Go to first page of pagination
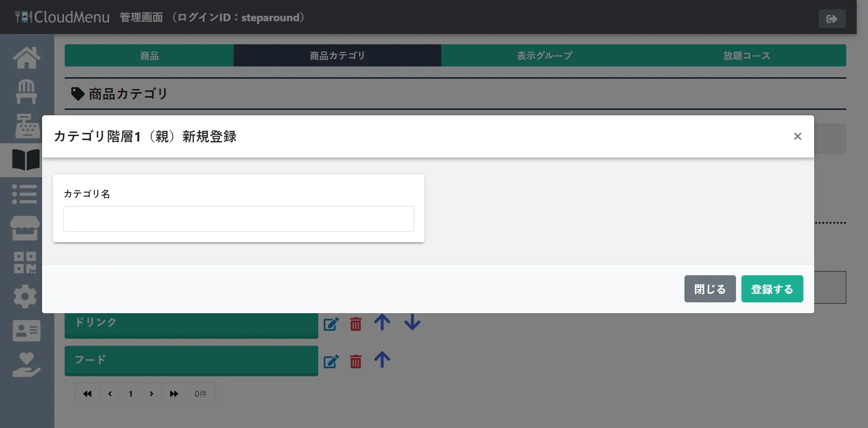The width and height of the screenshot is (868, 428). click(87, 394)
